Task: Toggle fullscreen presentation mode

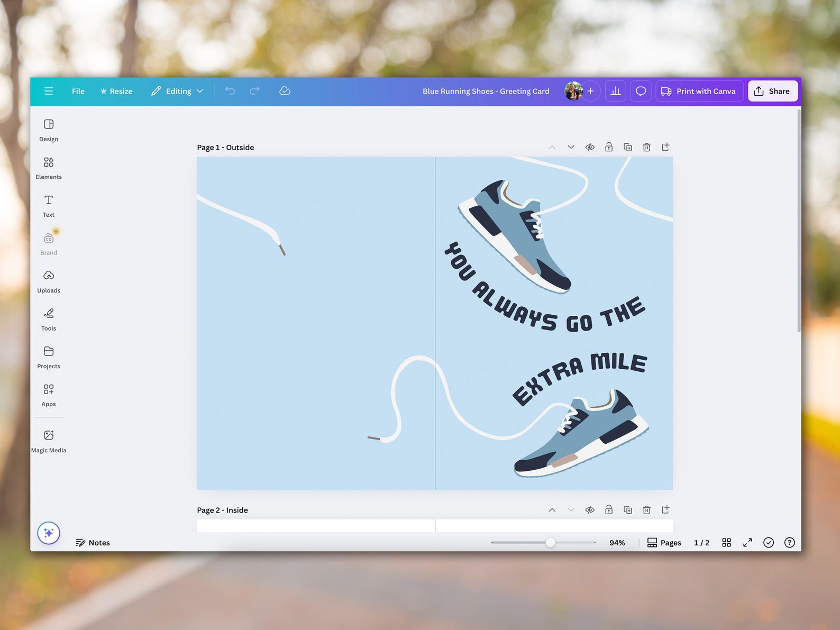Action: point(747,543)
